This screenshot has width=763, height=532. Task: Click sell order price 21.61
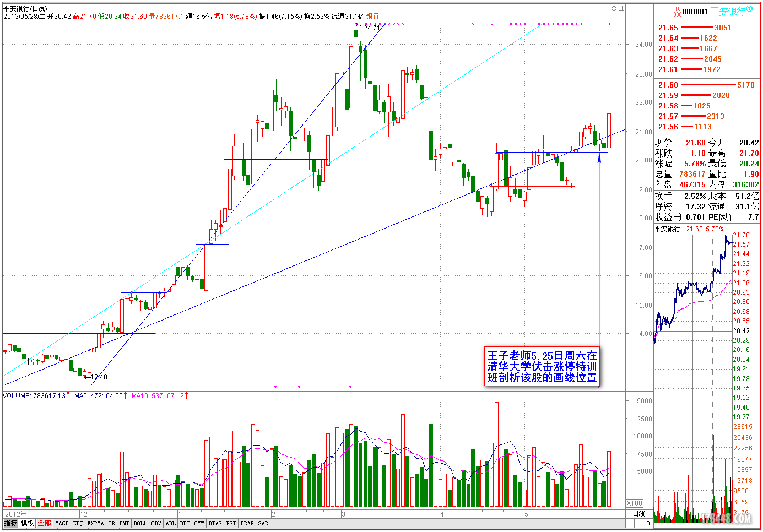(668, 69)
